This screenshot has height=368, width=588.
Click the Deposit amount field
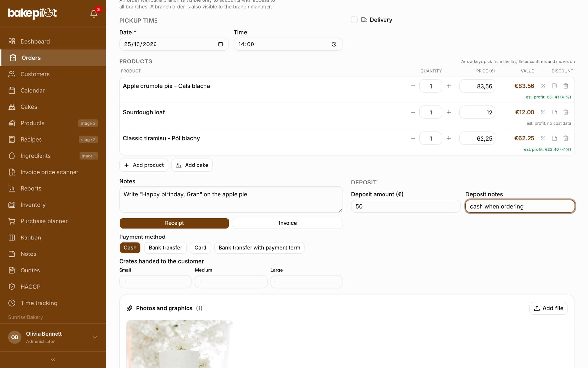click(405, 206)
